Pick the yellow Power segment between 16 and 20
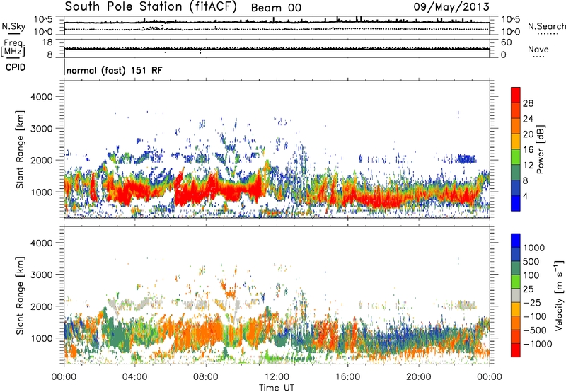Viewport: 566px width, 392px height. coord(516,142)
